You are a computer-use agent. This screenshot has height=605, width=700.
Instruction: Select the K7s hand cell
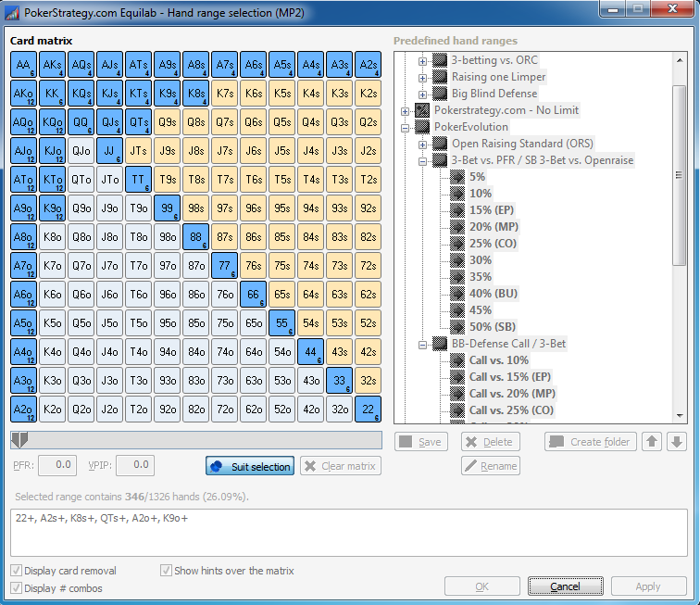tap(225, 94)
